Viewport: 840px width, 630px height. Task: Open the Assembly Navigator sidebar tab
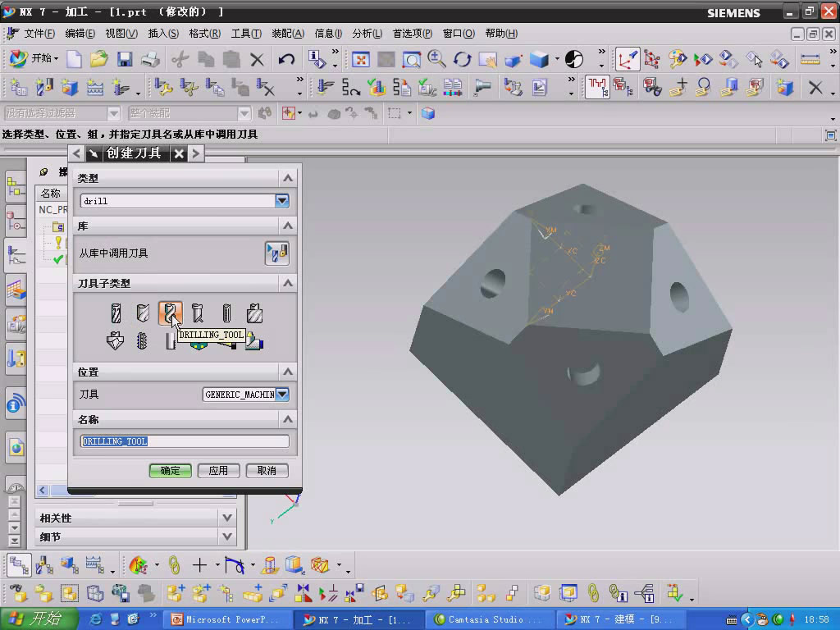(16, 187)
